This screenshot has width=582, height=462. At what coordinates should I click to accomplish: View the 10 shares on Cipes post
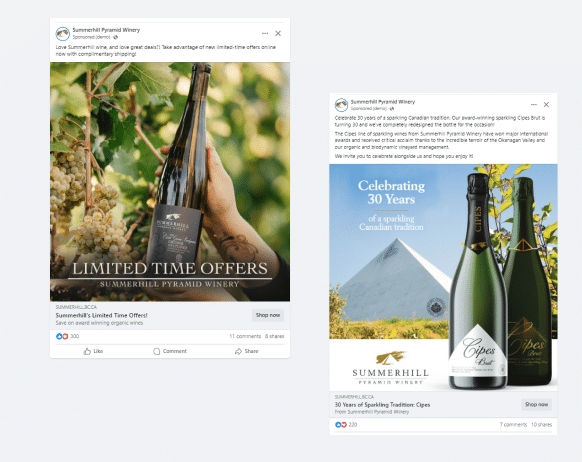pyautogui.click(x=542, y=425)
